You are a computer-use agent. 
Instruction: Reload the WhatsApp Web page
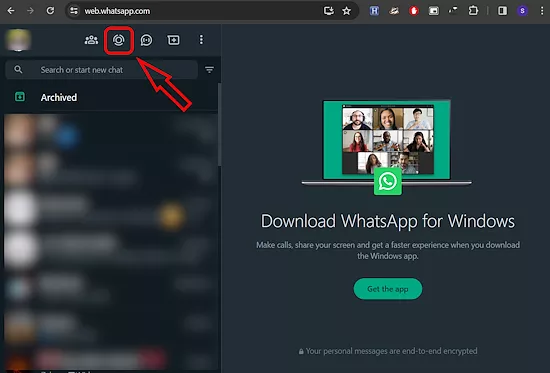click(51, 11)
